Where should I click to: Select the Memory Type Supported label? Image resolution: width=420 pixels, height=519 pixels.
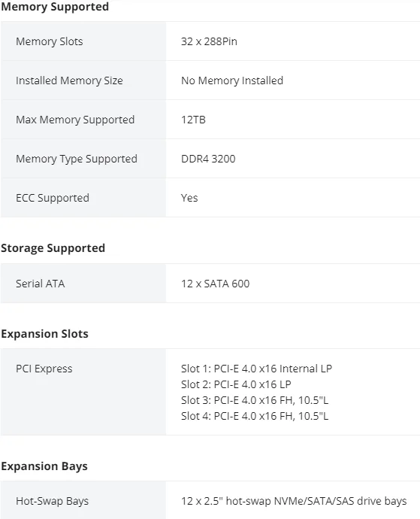(x=77, y=159)
